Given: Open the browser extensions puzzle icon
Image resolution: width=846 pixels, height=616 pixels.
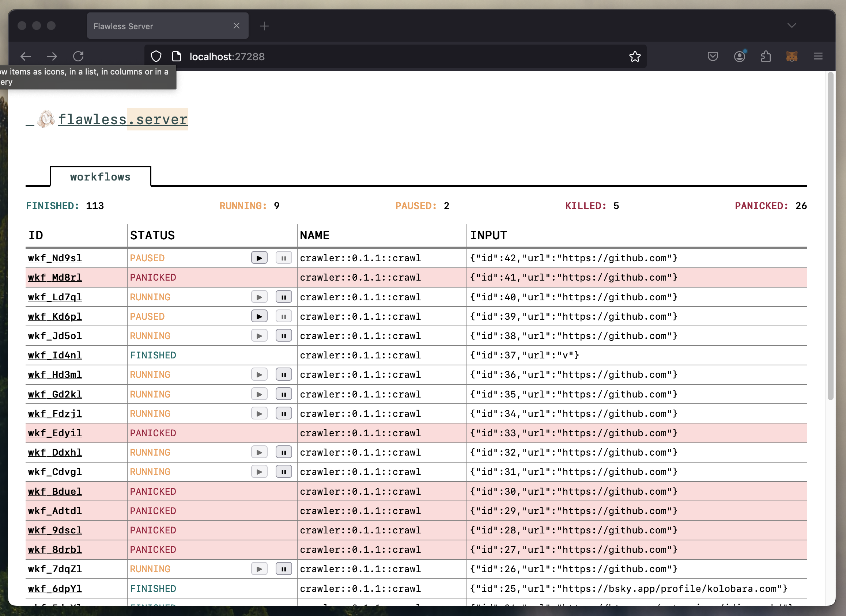Looking at the screenshot, I should coord(766,56).
